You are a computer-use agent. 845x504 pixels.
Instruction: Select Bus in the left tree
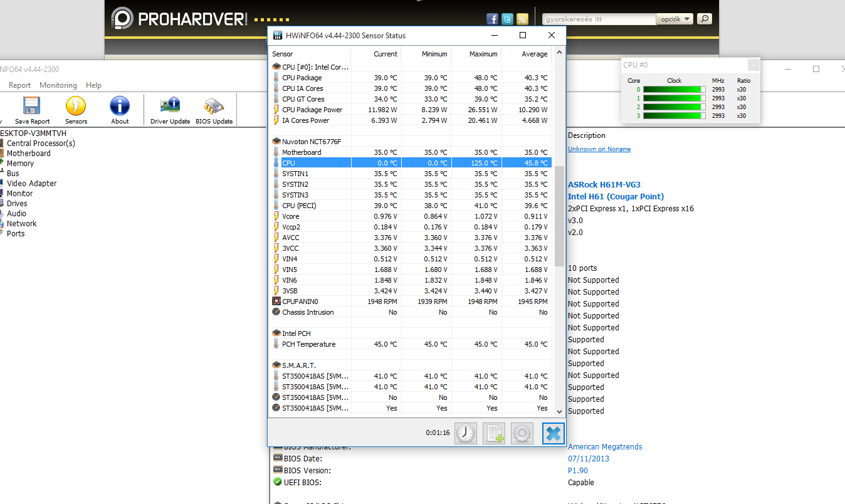click(13, 174)
